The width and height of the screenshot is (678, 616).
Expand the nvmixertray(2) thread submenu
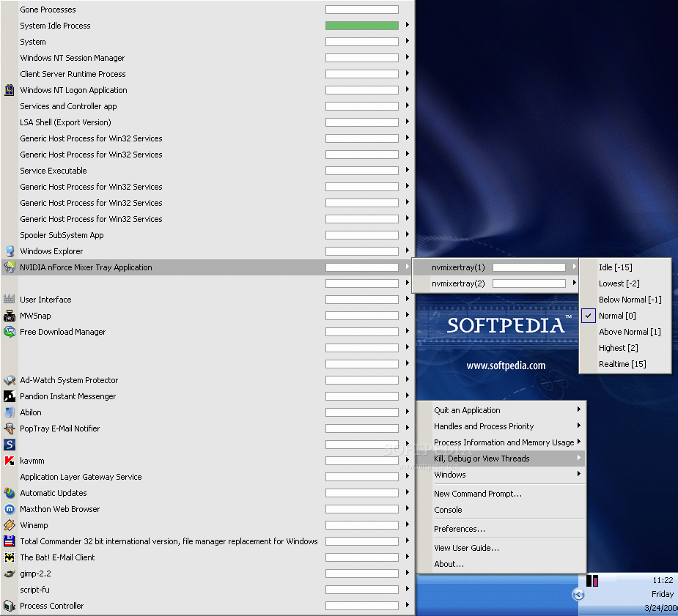pyautogui.click(x=574, y=283)
